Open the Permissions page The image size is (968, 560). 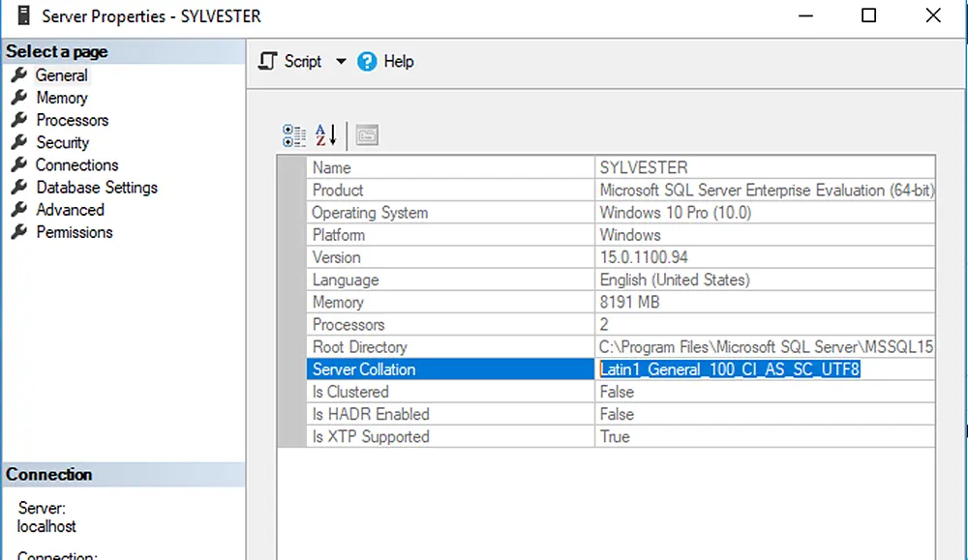75,232
